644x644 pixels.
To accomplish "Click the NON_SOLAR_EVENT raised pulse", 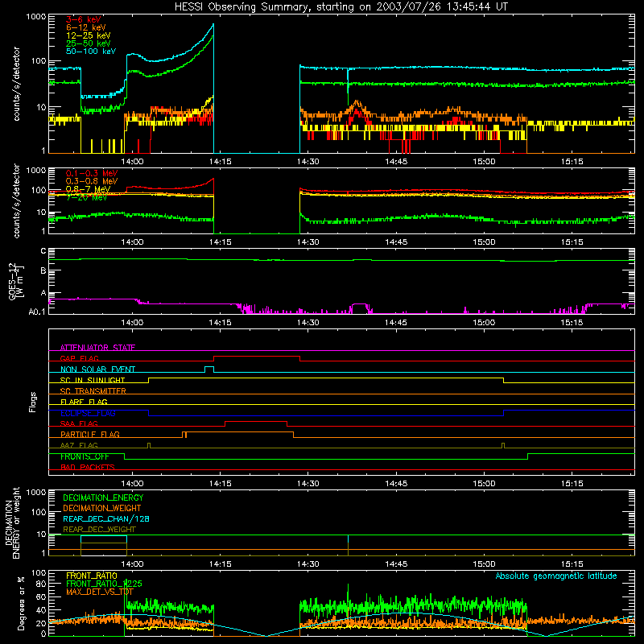I will [209, 367].
